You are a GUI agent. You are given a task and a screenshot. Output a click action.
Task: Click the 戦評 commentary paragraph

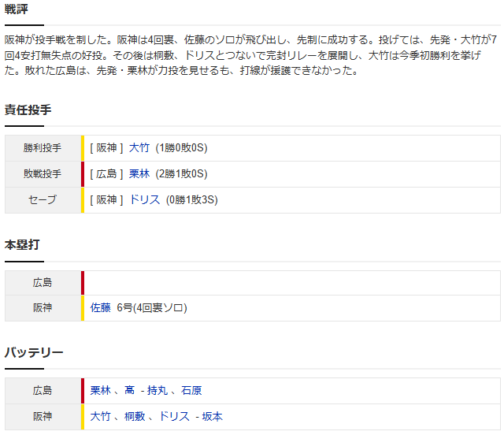(x=250, y=55)
